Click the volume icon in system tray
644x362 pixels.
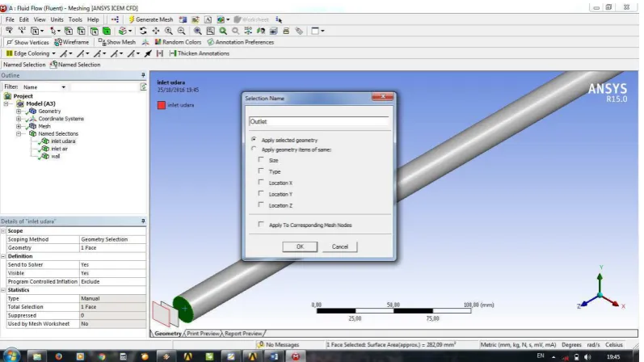tap(587, 356)
